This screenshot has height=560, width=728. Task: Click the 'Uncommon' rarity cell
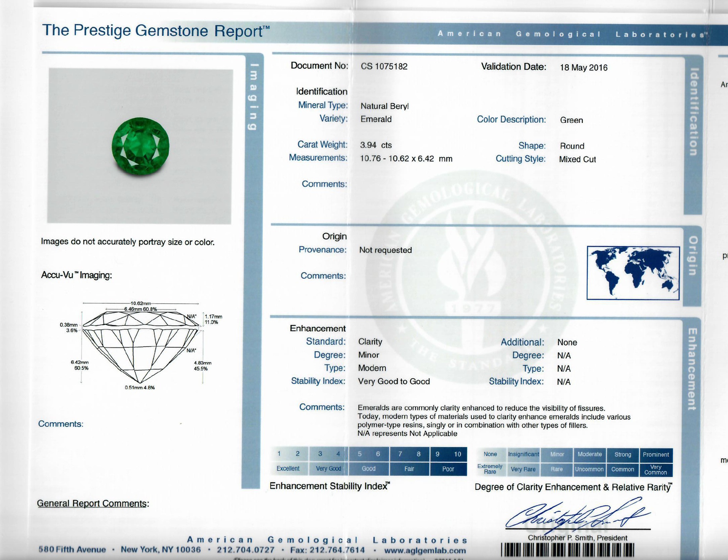pyautogui.click(x=589, y=469)
